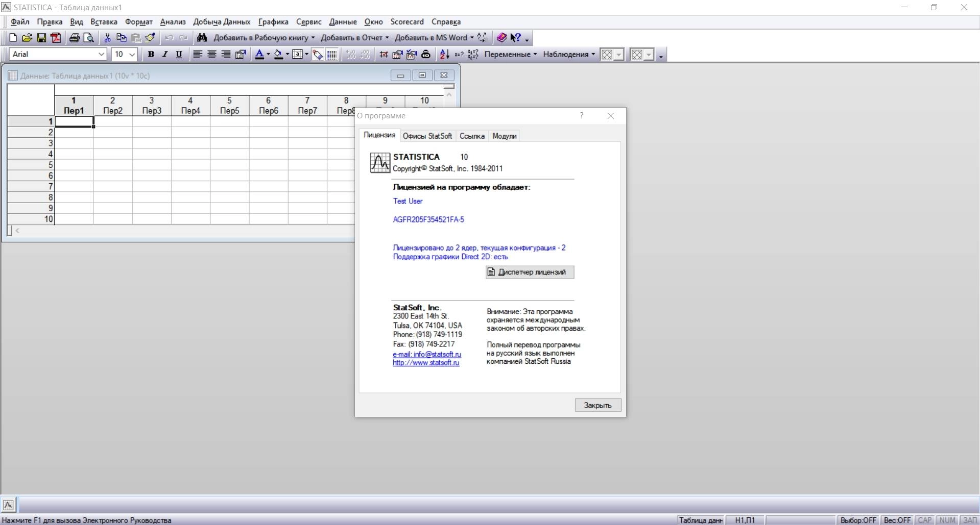Toggle gridlines display icon

[332, 54]
